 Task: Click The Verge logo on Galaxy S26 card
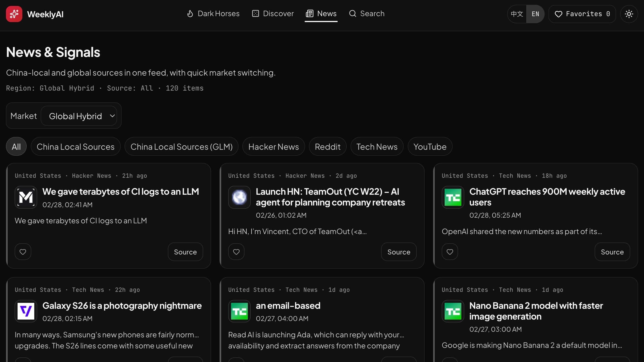[x=26, y=311]
